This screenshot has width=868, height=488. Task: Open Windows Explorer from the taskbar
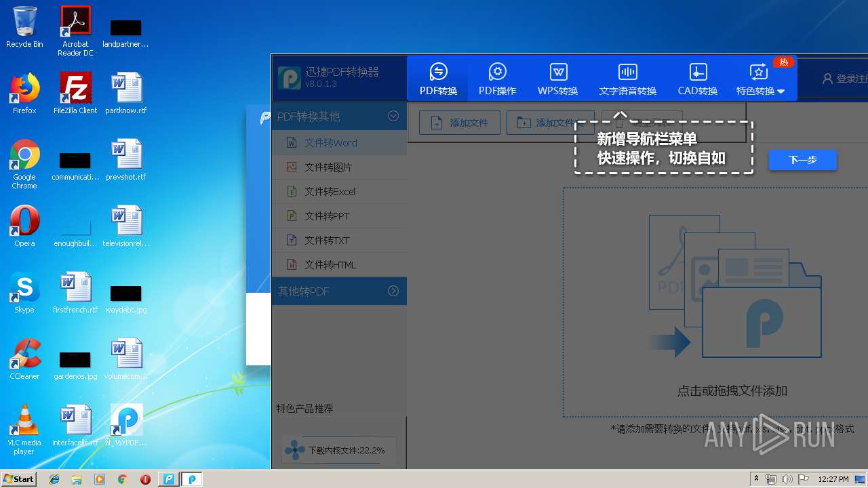pos(77,479)
